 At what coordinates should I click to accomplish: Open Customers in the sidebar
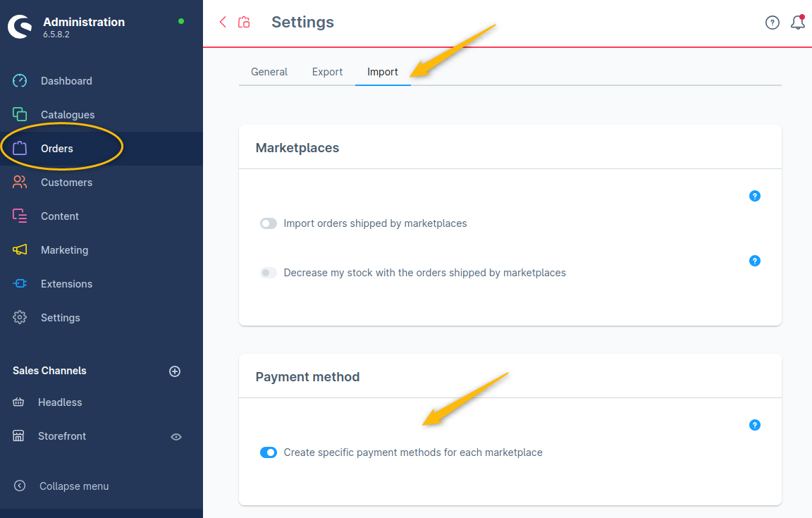pos(66,183)
